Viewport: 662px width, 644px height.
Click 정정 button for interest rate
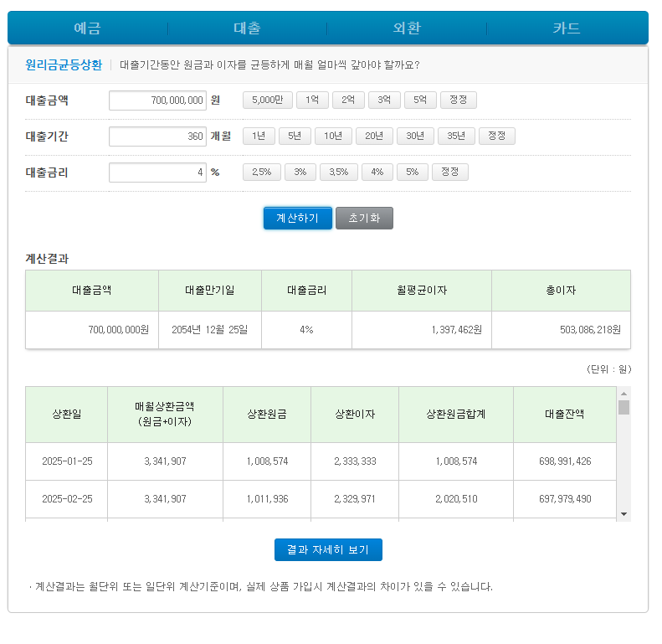pyautogui.click(x=450, y=172)
